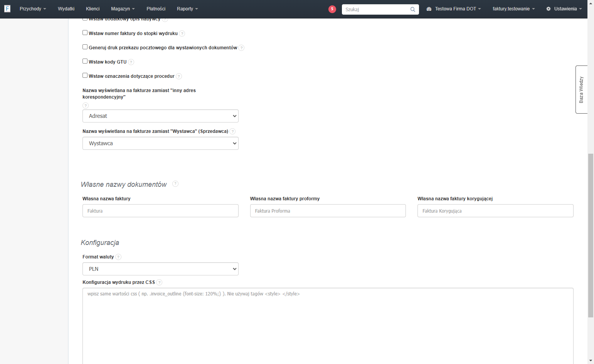Click help icon beside Wystawca (Sprzedawca) label
Screen dimensions: 594x364
[232, 131]
